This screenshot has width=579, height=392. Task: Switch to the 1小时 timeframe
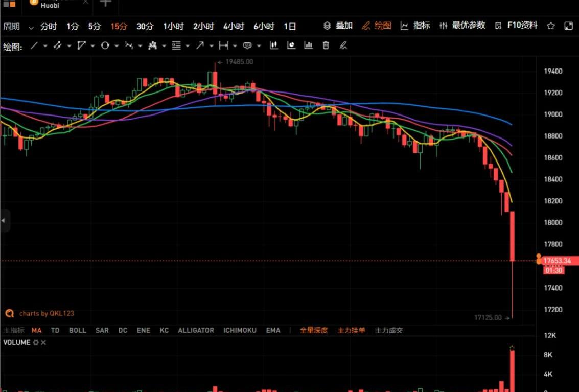point(173,27)
